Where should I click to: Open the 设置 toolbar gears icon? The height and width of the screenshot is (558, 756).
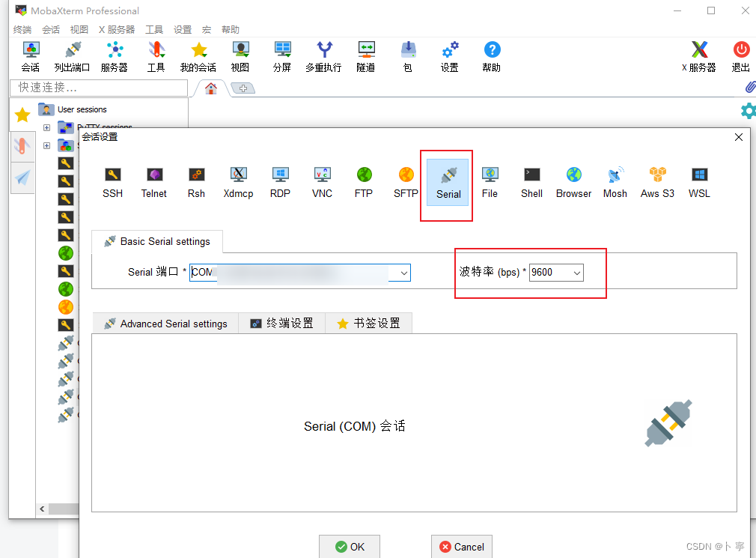(450, 57)
